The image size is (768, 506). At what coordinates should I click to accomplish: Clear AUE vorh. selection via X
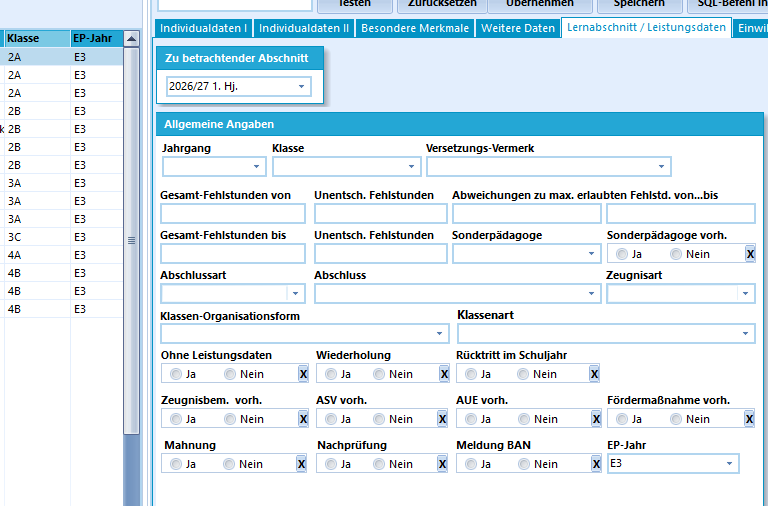(596, 419)
